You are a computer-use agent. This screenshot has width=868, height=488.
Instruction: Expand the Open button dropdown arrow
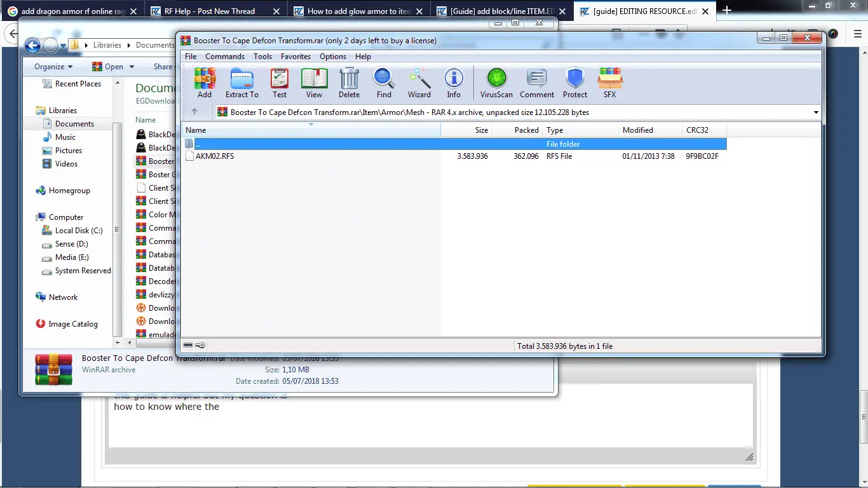[132, 67]
